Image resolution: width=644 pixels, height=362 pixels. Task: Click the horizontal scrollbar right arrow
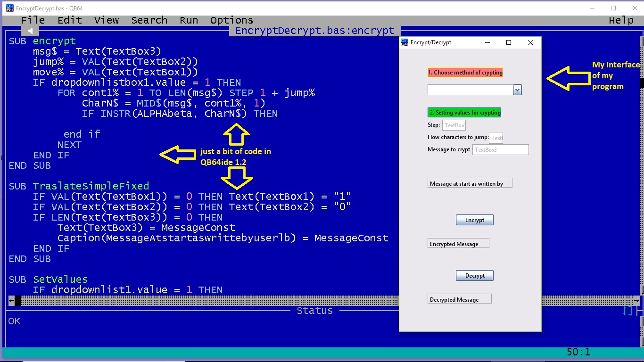click(x=636, y=300)
